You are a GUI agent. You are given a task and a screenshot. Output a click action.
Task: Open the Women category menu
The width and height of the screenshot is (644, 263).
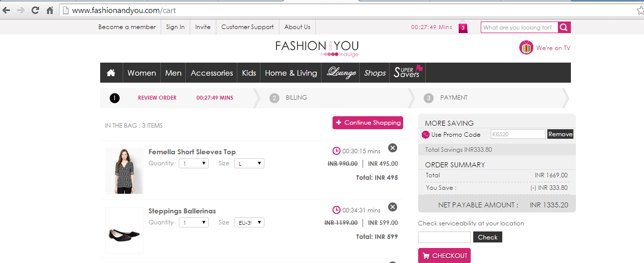coord(142,73)
